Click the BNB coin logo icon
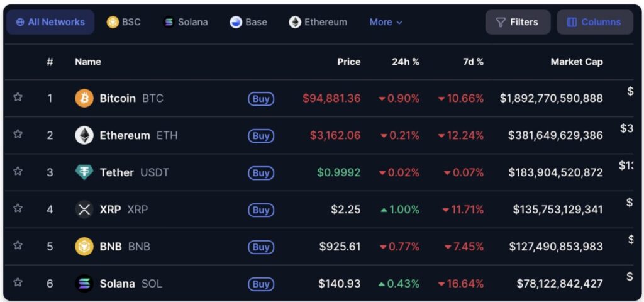The image size is (644, 302). [84, 247]
